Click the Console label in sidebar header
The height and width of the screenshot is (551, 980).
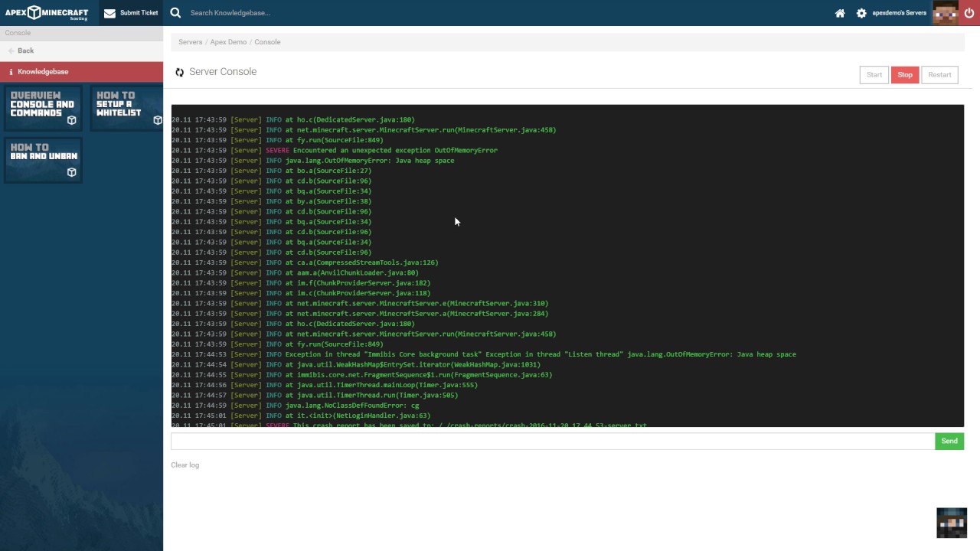tap(18, 33)
